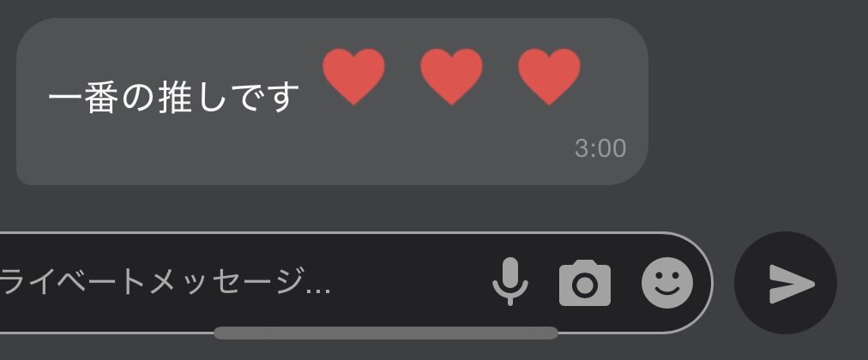The height and width of the screenshot is (360, 868).
Task: Open the emoji smiley picker
Action: click(x=667, y=283)
